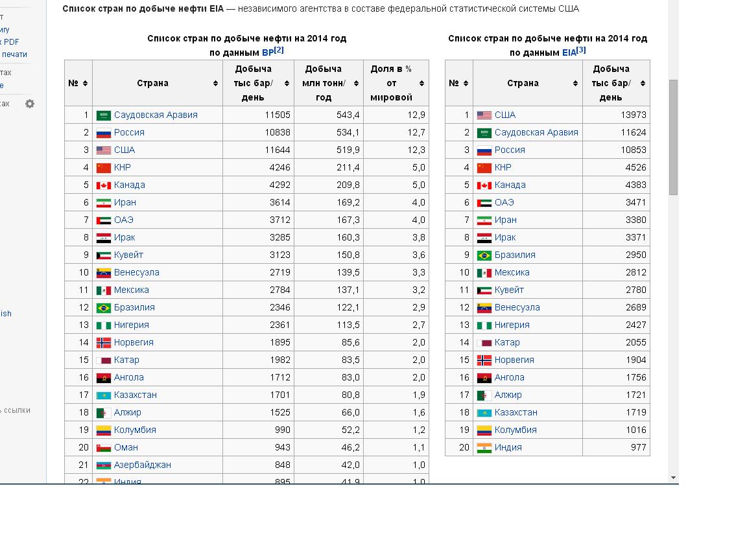
Task: Click the Canada flag in EIA table
Action: pos(484,185)
